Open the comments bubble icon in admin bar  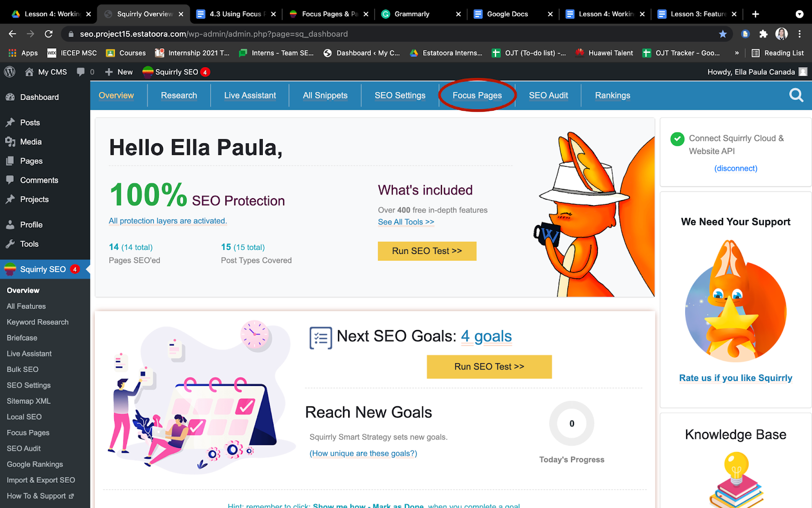(x=81, y=72)
